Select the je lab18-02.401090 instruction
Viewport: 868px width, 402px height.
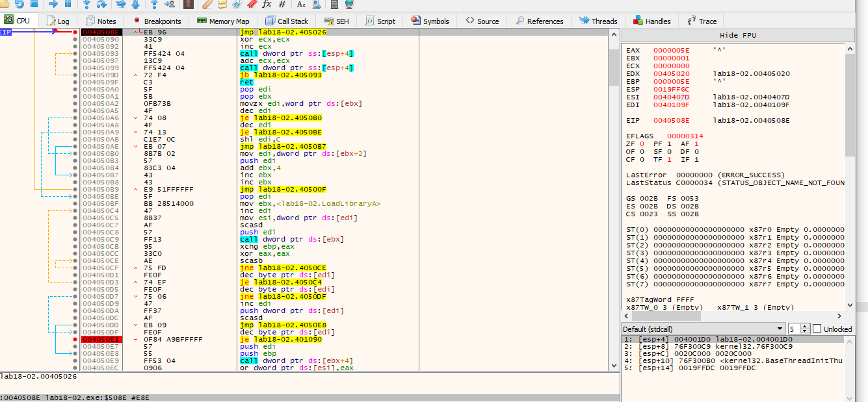(x=280, y=339)
